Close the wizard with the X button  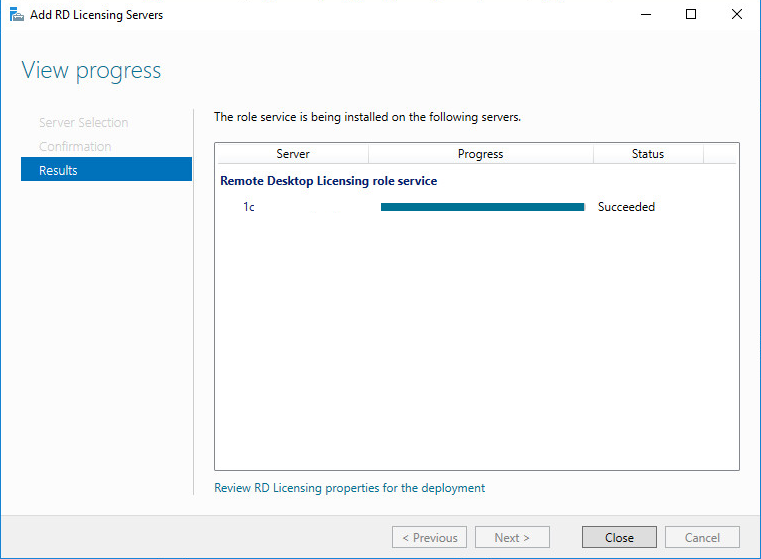(x=736, y=15)
